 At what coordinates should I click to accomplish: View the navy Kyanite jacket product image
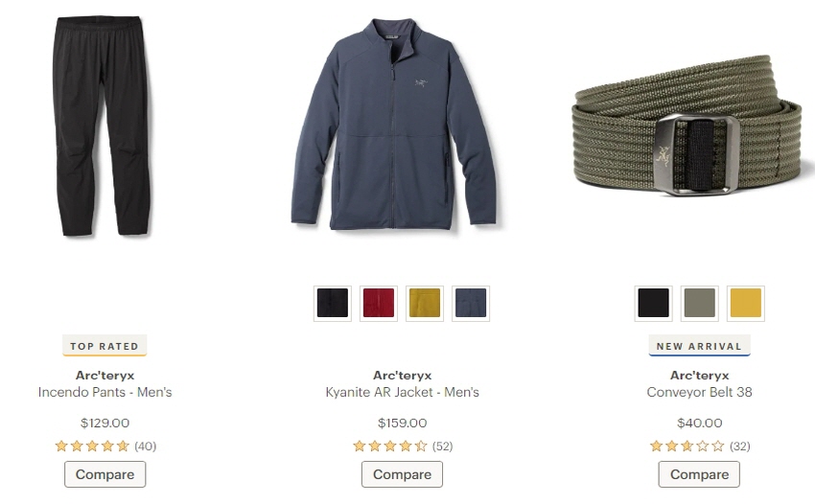tap(393, 124)
